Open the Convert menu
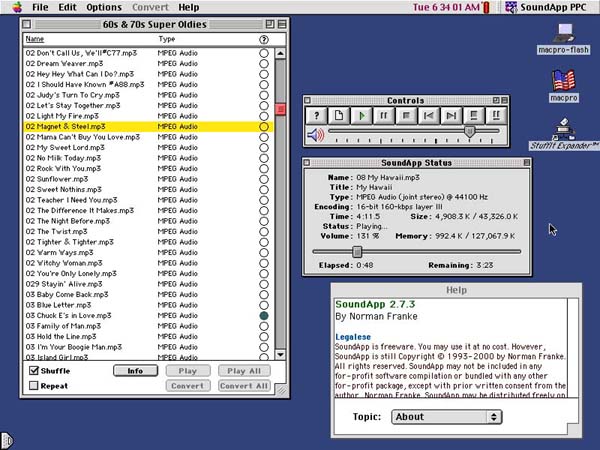This screenshot has height=450, width=600. point(150,7)
